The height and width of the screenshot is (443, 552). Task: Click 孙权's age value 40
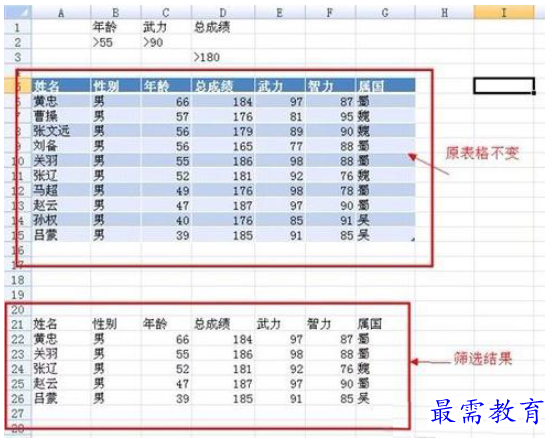pyautogui.click(x=166, y=220)
